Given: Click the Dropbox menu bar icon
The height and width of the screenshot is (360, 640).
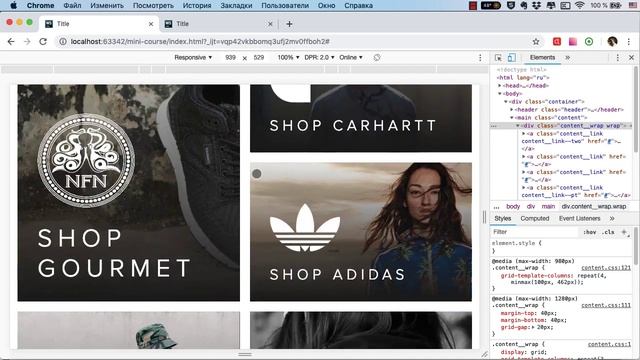Looking at the screenshot, I should click(537, 5).
